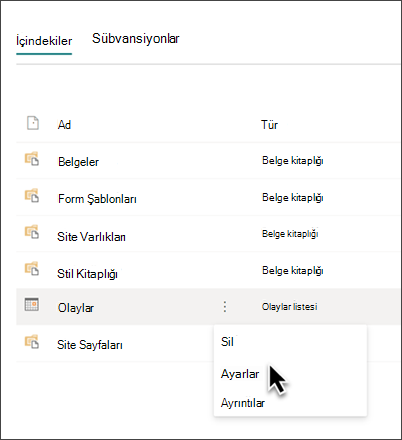
Task: Open the Stil Kitaplığı link
Action: (x=87, y=274)
